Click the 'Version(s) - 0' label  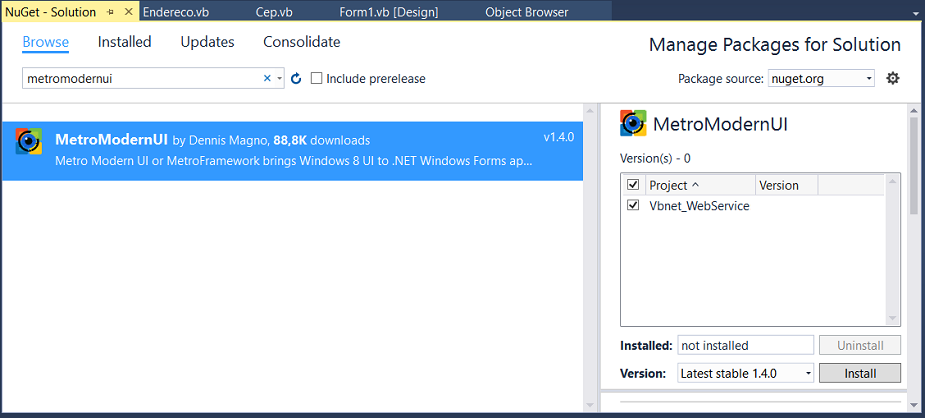[x=655, y=158]
